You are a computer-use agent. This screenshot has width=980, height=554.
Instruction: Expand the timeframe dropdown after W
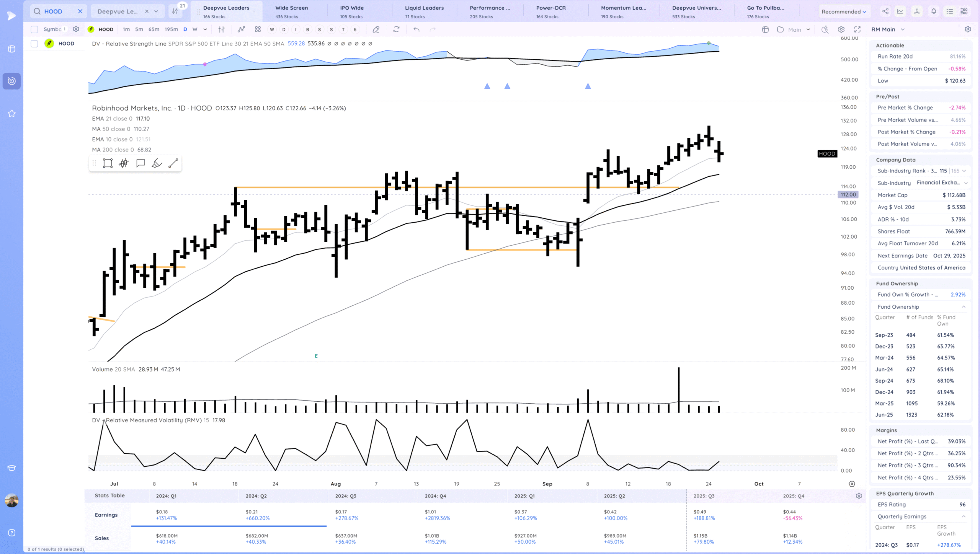point(205,29)
